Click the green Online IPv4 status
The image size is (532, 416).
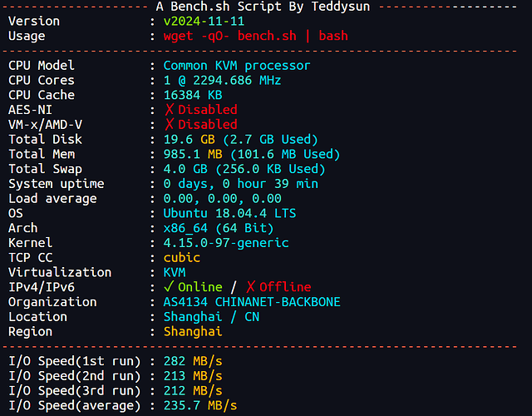pyautogui.click(x=199, y=287)
